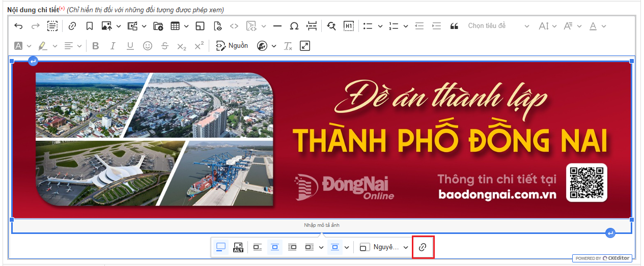Open the 'Chọn tiêu đề' heading dropdown
This screenshot has width=644, height=266.
coord(498,26)
